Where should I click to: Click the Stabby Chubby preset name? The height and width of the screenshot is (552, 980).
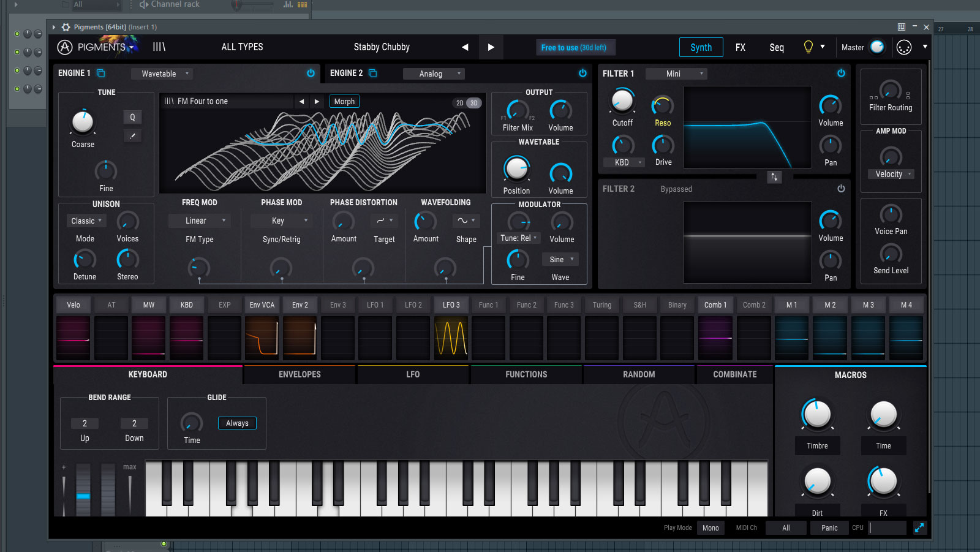382,47
